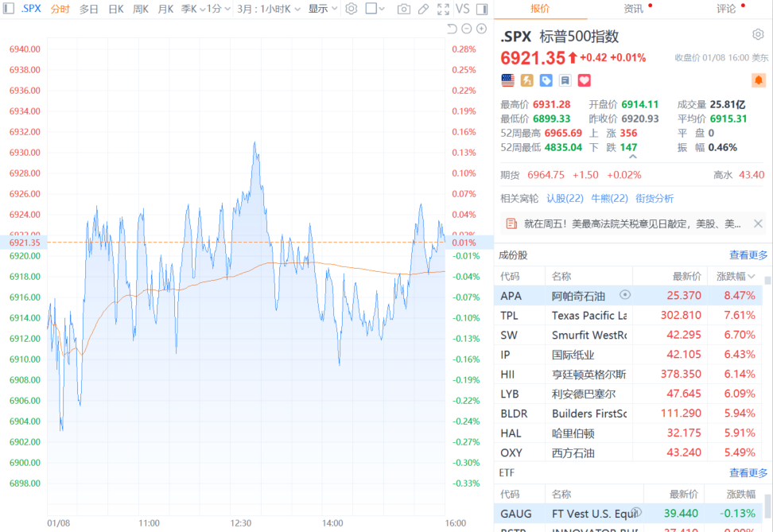Select the pencil drawing tool
This screenshot has height=532, width=773.
click(423, 9)
